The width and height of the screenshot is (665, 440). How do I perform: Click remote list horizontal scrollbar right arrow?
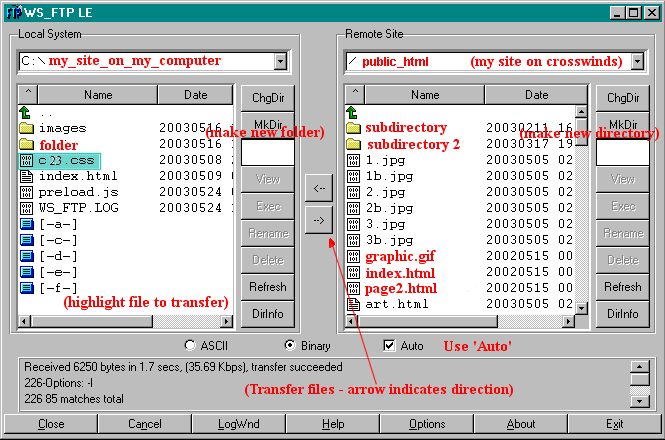pyautogui.click(x=568, y=322)
